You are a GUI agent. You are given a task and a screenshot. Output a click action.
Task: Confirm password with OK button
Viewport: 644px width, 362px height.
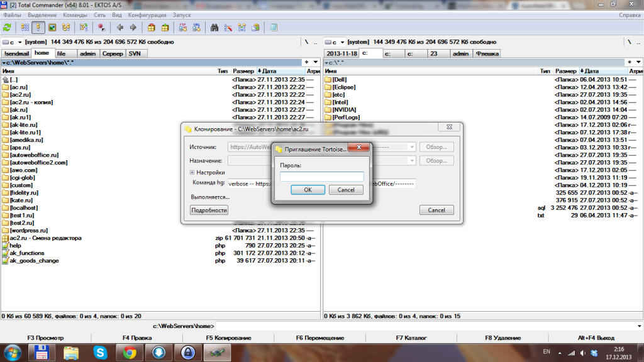click(x=308, y=190)
